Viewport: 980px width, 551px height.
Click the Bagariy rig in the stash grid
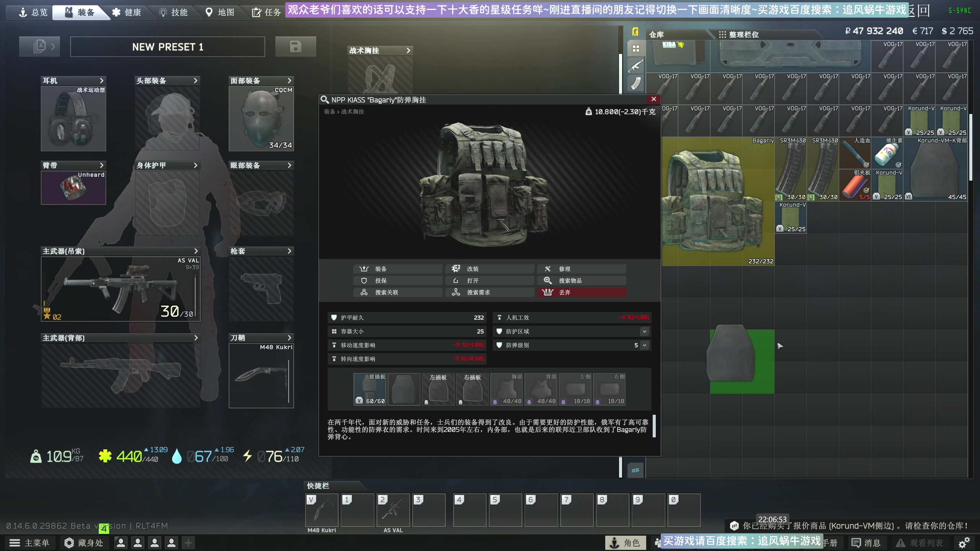[718, 202]
